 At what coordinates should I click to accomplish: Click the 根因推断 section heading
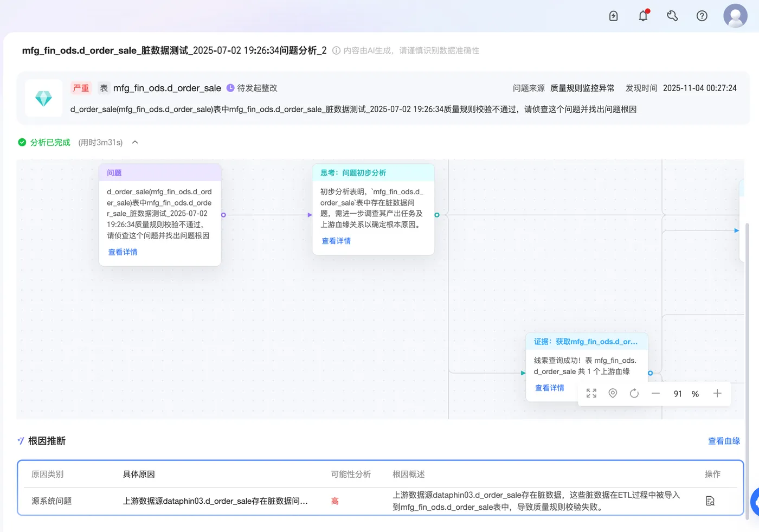pos(47,441)
